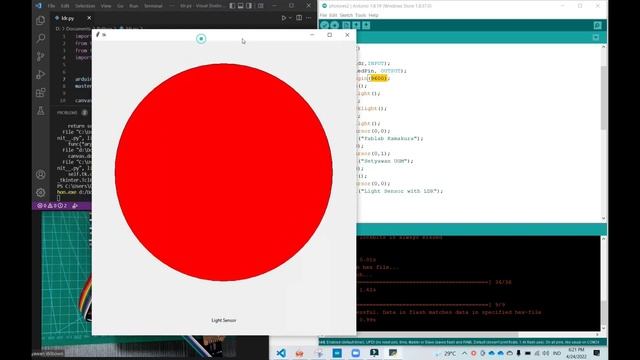
Task: Click IND language indicator in taskbar
Action: click(557, 353)
